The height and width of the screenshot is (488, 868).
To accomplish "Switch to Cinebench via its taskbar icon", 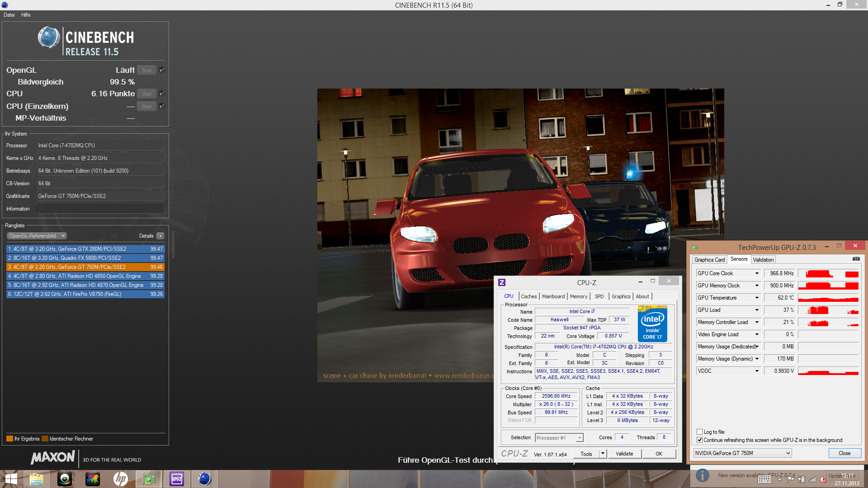I will [205, 479].
